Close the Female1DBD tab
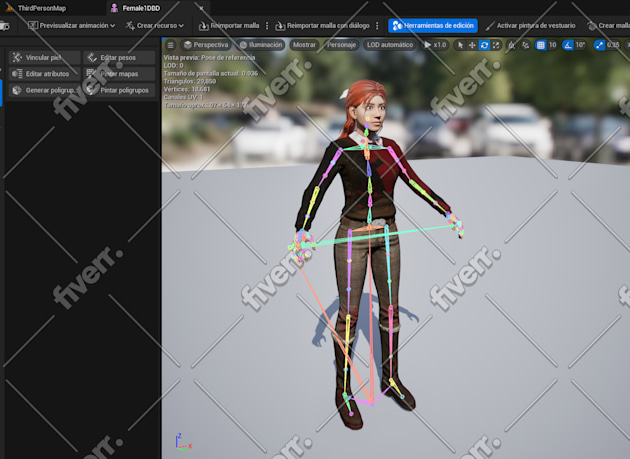This screenshot has height=459, width=630. point(201,8)
